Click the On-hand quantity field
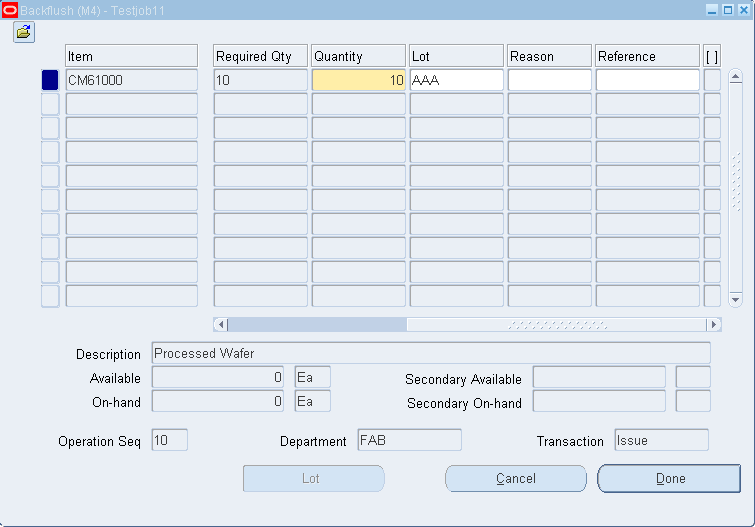This screenshot has width=755, height=527. point(218,401)
